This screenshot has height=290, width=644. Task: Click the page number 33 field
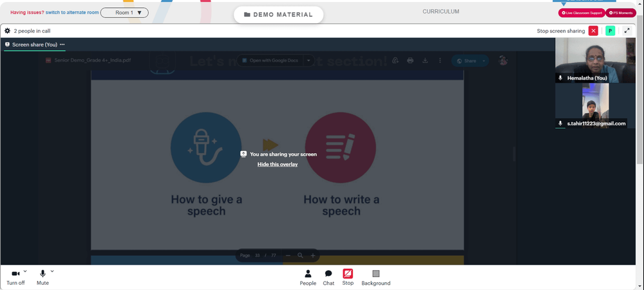click(x=257, y=255)
